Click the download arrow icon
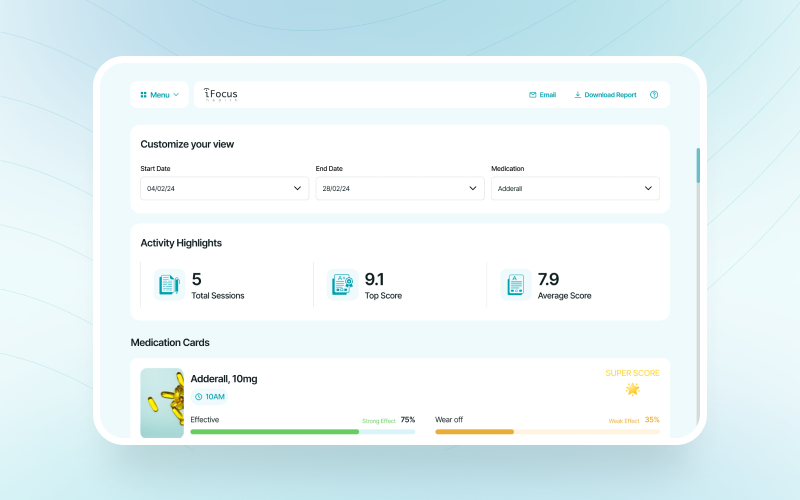The width and height of the screenshot is (800, 500). click(578, 95)
